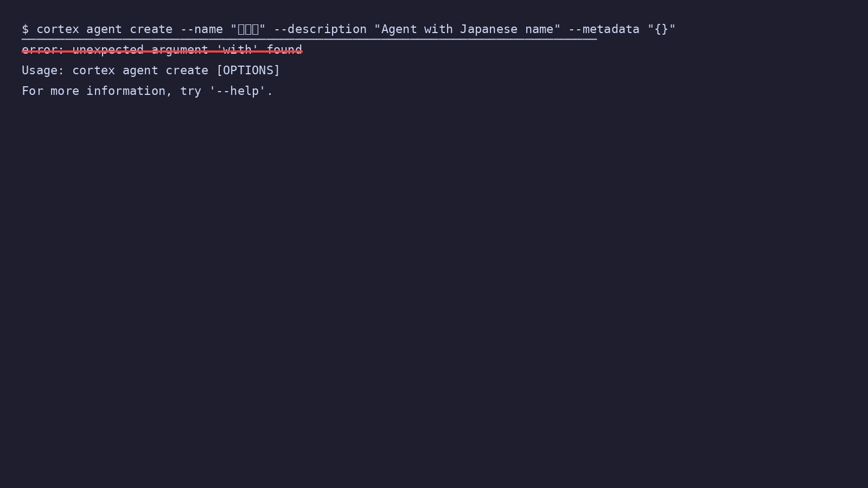
Task: Click the word "argument" in the error line
Action: click(180, 50)
